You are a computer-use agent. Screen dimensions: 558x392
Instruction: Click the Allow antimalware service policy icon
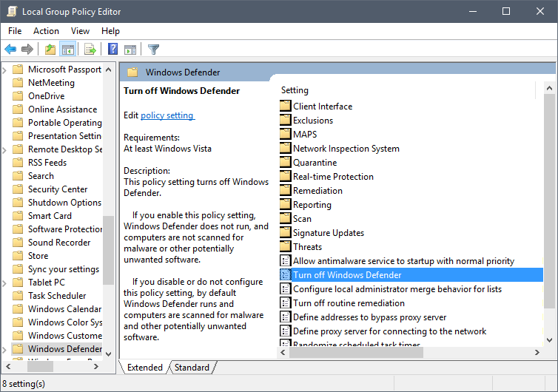pos(286,261)
